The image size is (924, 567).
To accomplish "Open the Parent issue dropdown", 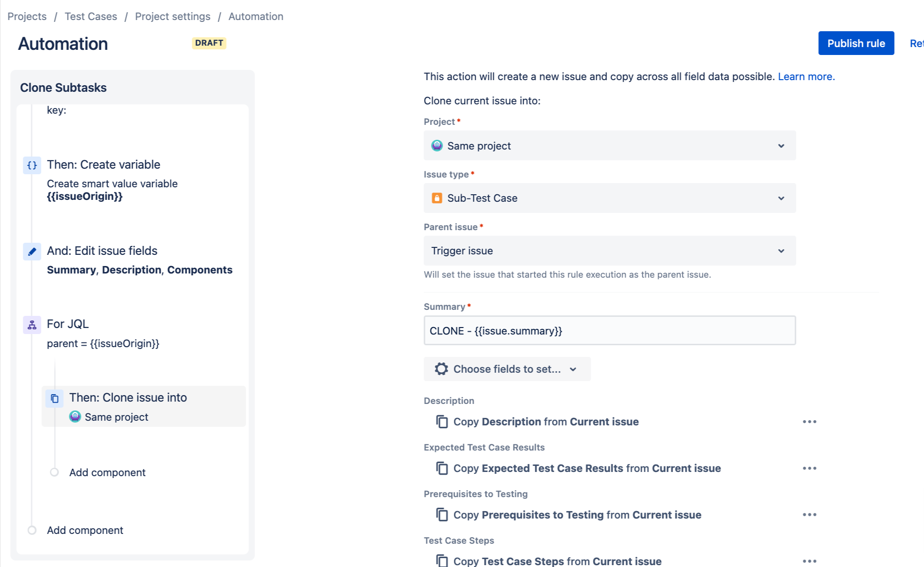I will click(x=781, y=251).
